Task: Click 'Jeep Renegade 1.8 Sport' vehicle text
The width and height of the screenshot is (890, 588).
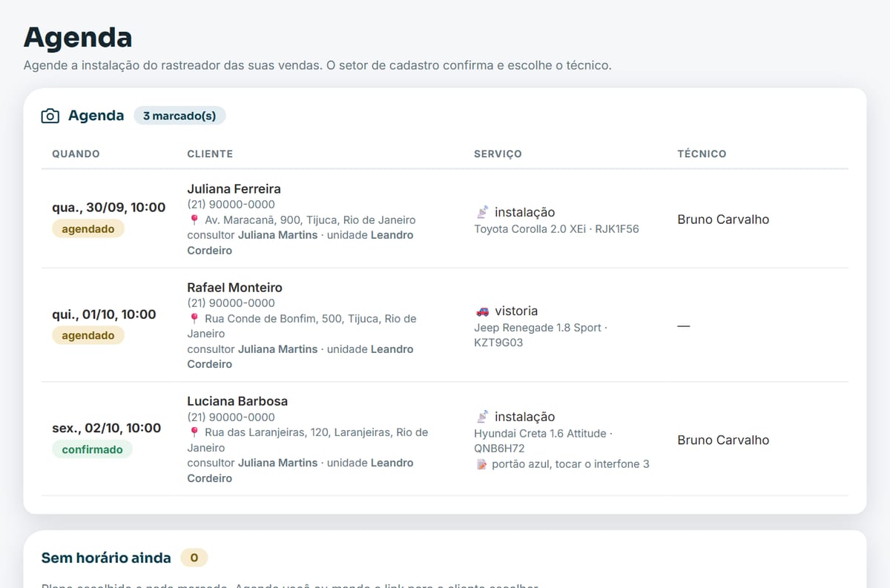Action: click(538, 328)
